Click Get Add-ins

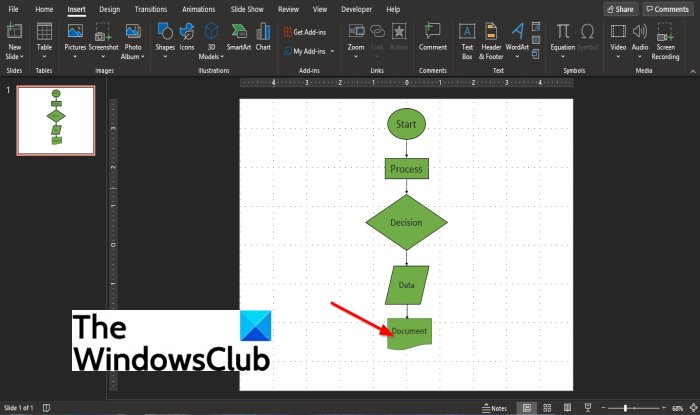coord(305,32)
